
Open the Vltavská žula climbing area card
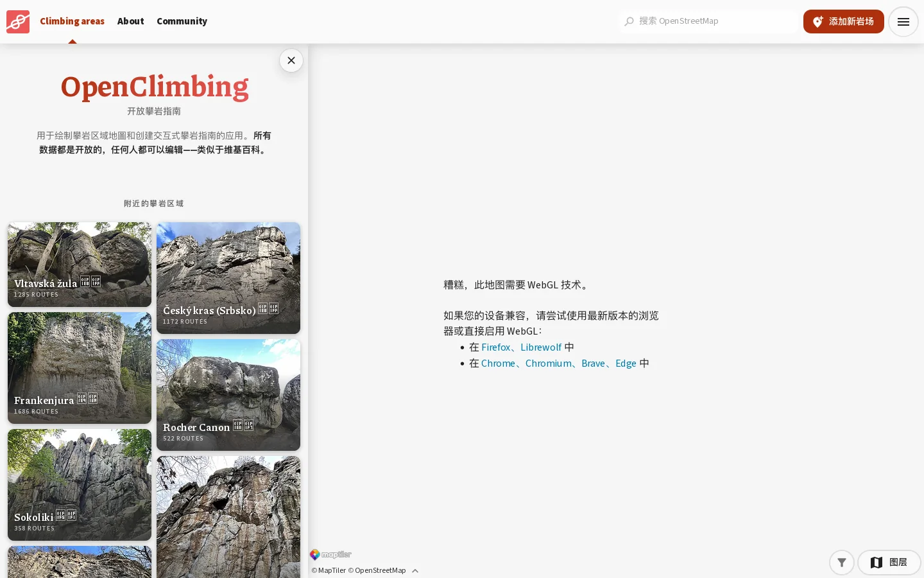pos(80,265)
